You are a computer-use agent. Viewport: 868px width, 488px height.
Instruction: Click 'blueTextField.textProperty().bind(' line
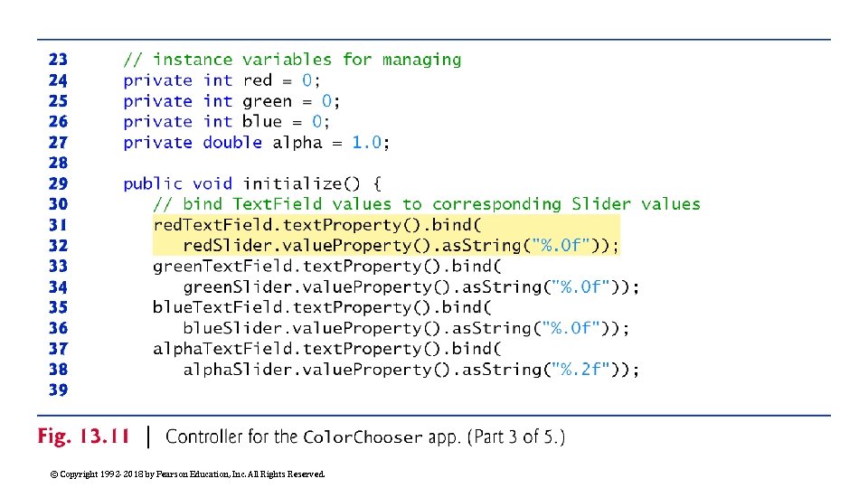pos(322,307)
